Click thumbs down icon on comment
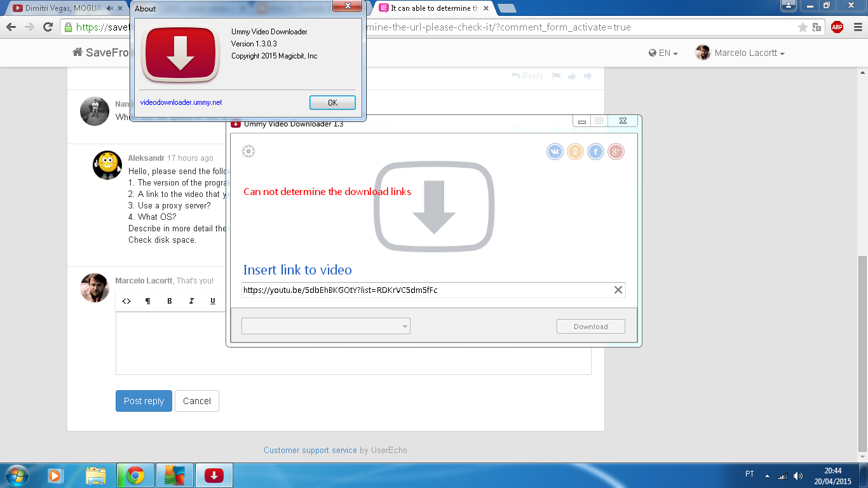 tap(588, 76)
